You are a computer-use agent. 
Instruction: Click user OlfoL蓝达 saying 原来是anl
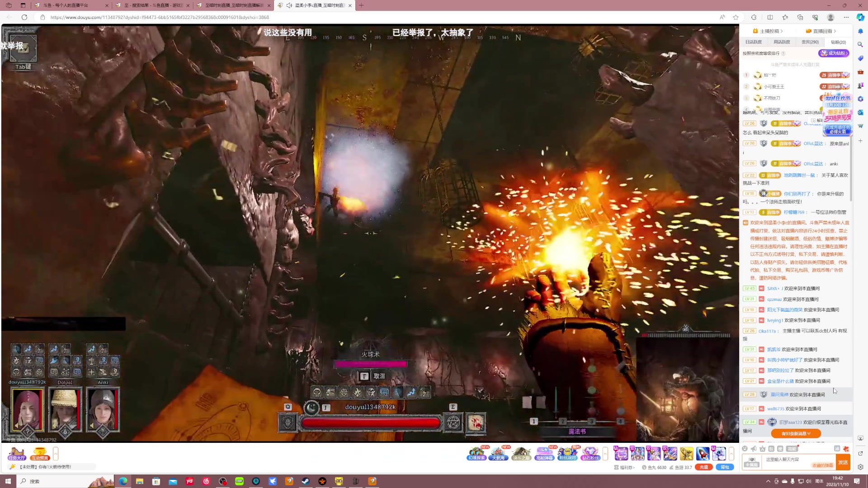point(813,144)
